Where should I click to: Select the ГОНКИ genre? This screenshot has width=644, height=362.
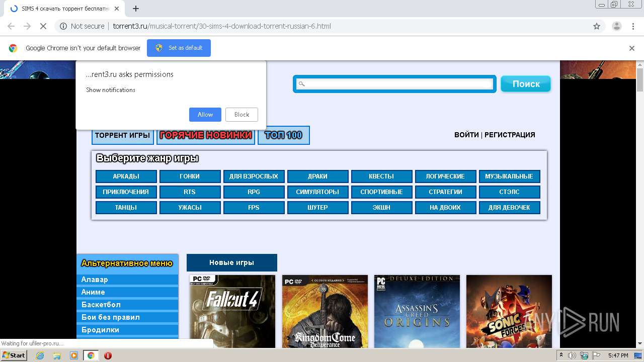pos(190,176)
